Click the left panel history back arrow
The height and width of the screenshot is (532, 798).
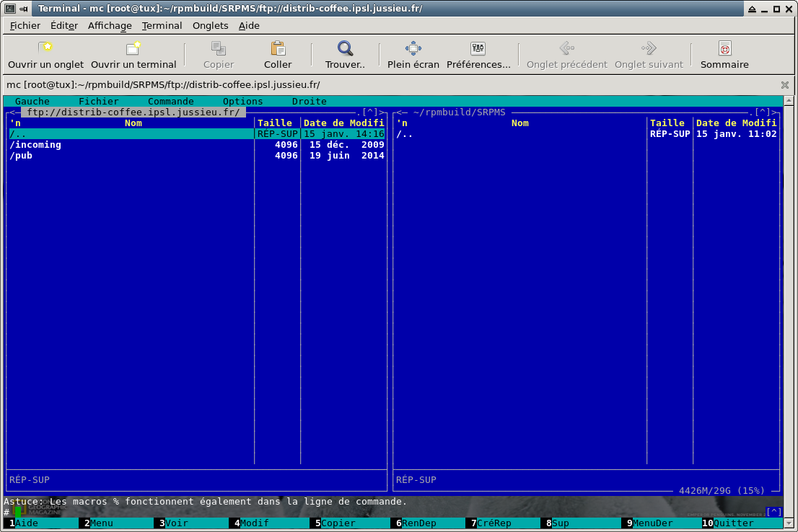(13, 112)
